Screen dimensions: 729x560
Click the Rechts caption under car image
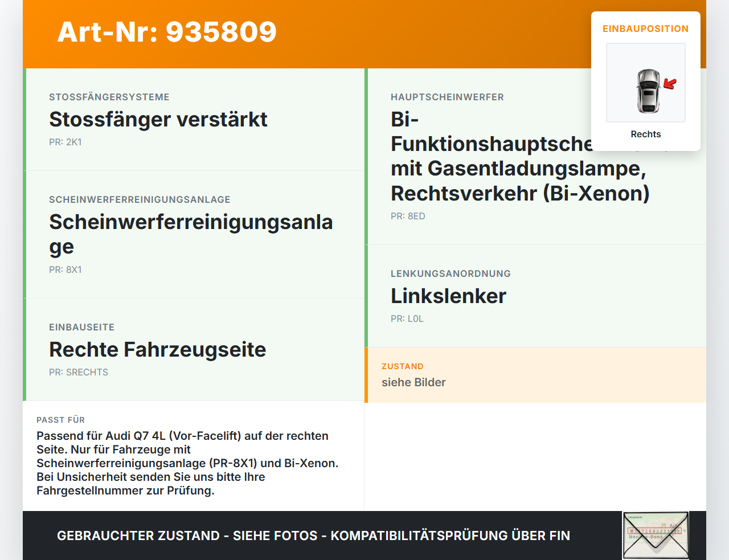point(646,134)
